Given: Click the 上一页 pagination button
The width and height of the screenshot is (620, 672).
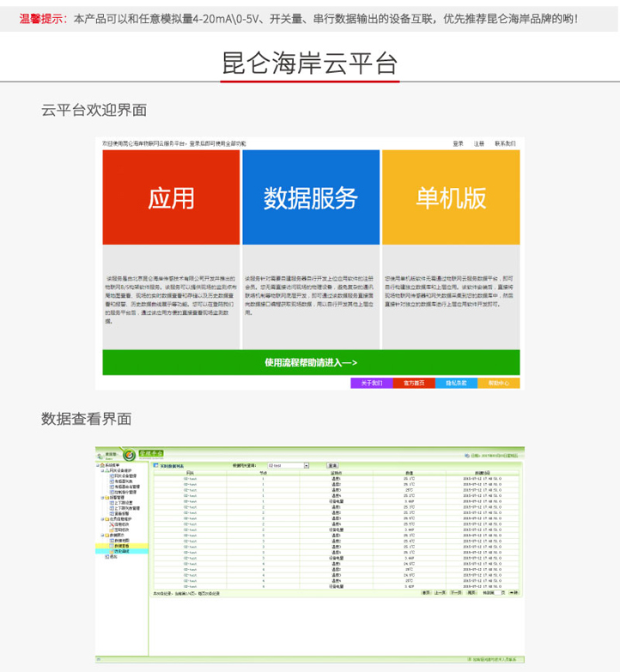Looking at the screenshot, I should click(441, 593).
